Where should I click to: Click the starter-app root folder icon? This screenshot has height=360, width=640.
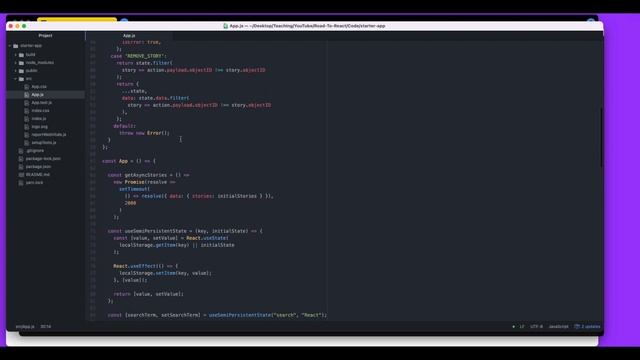click(16, 46)
